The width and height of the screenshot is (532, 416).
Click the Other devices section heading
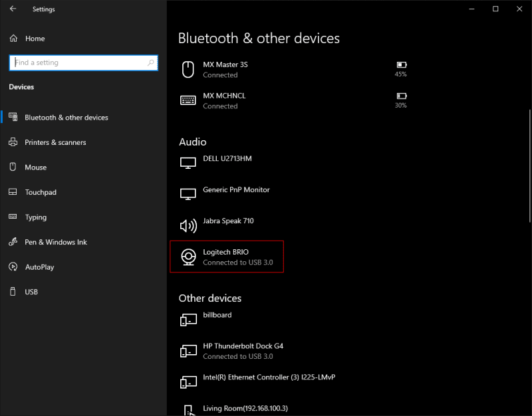[210, 298]
